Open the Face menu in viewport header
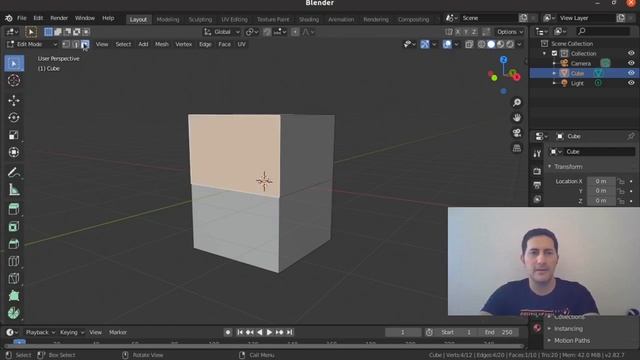640x360 pixels. (x=224, y=44)
